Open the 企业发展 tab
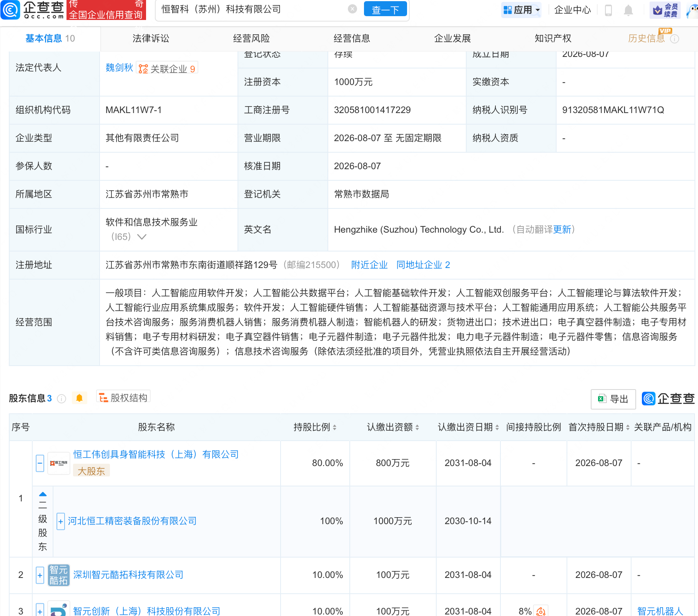 452,38
